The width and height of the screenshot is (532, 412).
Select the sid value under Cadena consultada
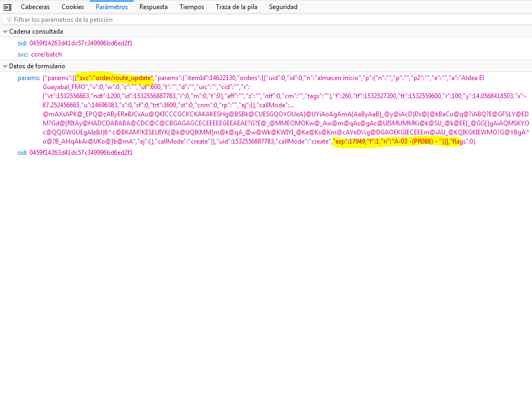pos(81,43)
